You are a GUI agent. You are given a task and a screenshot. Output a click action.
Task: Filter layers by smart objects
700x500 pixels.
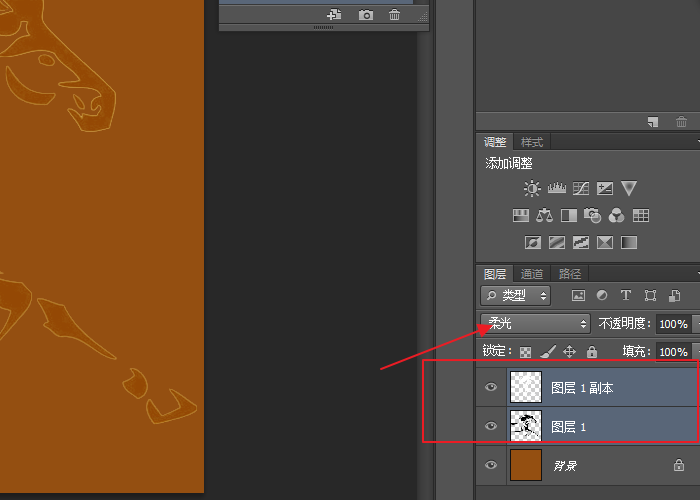point(674,295)
